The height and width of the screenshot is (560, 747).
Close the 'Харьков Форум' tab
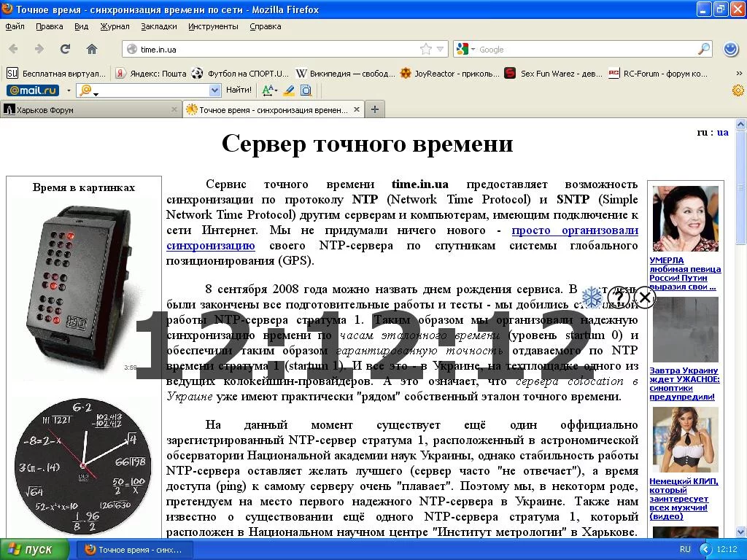[x=174, y=109]
